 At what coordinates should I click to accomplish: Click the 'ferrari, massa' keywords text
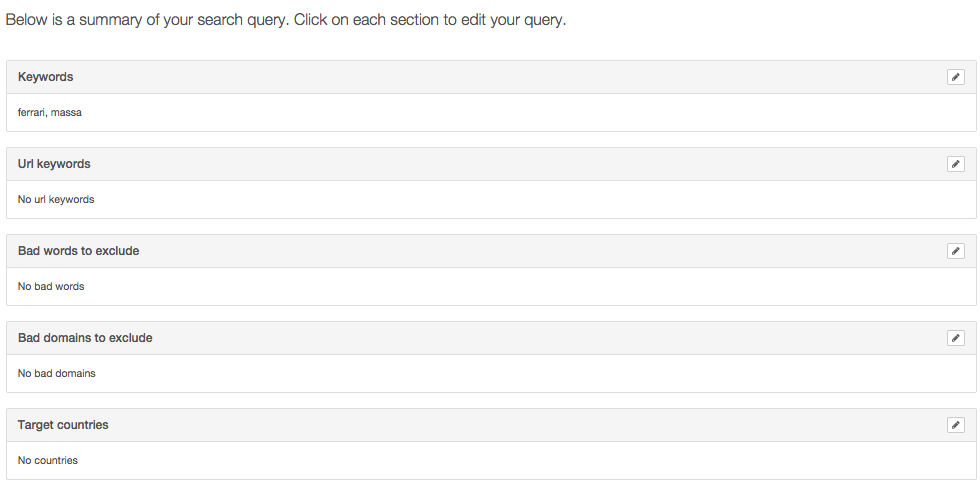point(50,113)
